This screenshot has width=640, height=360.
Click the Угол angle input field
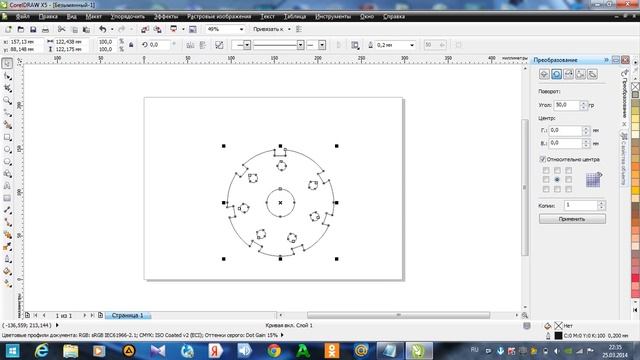point(567,105)
